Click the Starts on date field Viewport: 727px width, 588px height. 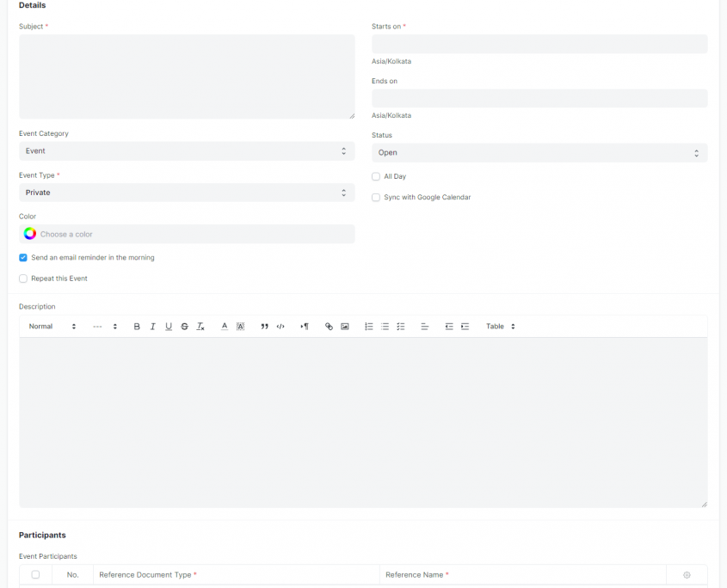coord(539,44)
